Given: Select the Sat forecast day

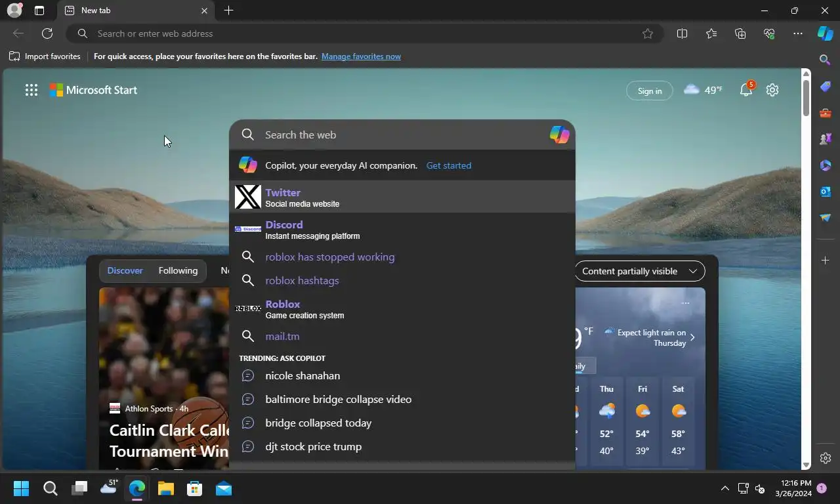Looking at the screenshot, I should [x=678, y=421].
